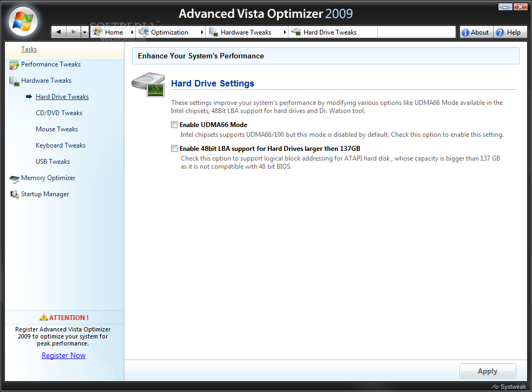The image size is (532, 392).
Task: Go back with the left arrow button
Action: [58, 32]
